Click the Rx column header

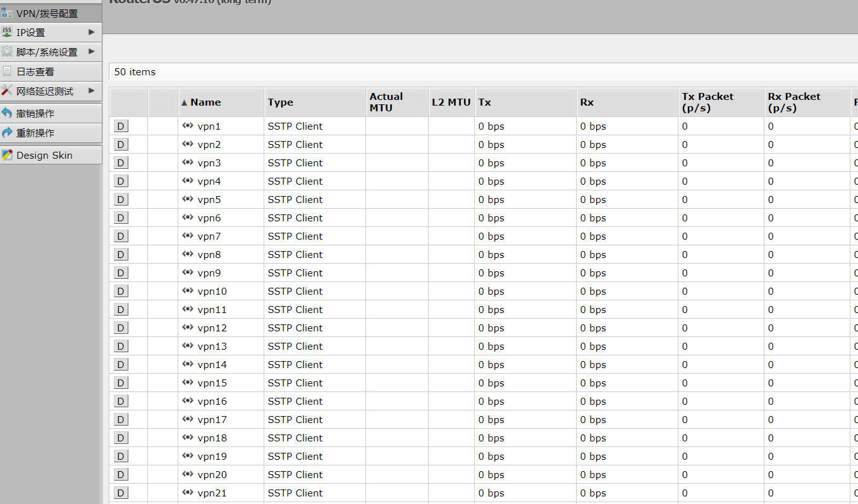(627, 102)
